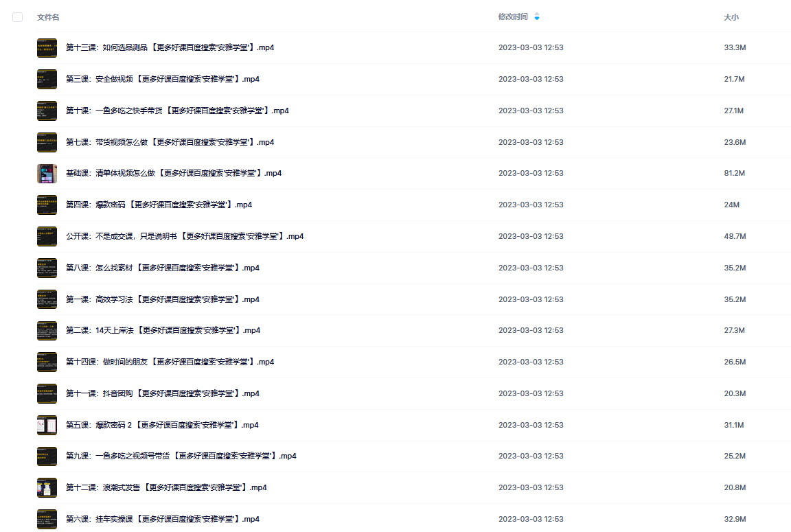Viewport: 791px width, 532px height.
Task: Click the file icon for 第四课：爆款密码
Action: [x=47, y=205]
